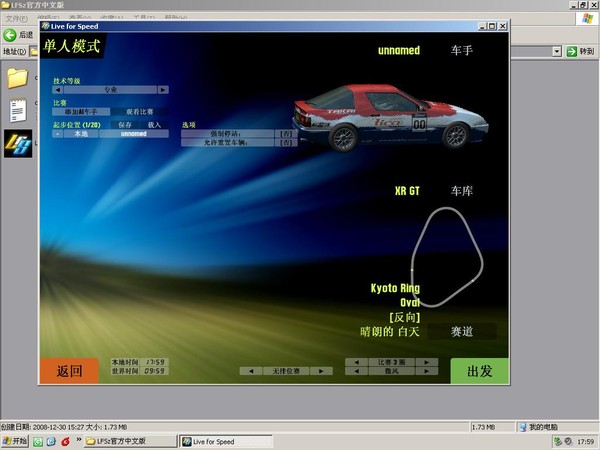
Task: Select the LFS application icon in Explorer
Action: pos(18,143)
